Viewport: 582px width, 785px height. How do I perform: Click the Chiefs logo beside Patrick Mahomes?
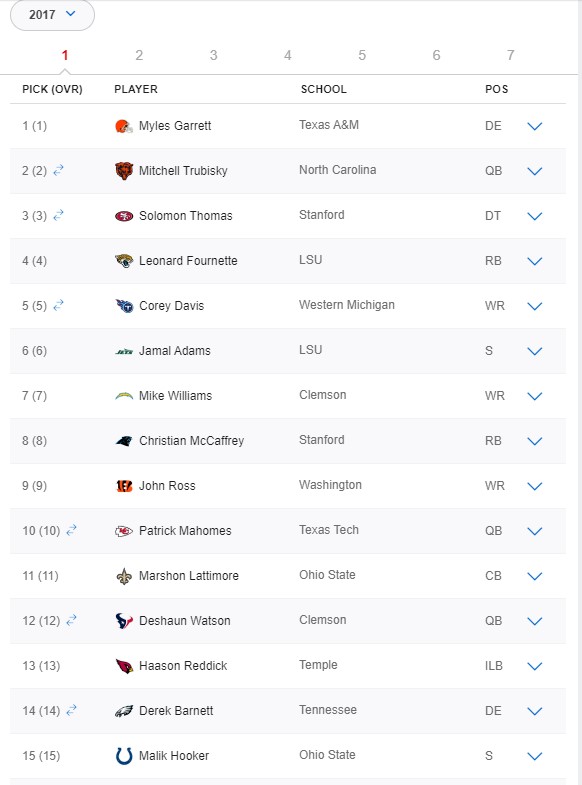coord(124,531)
